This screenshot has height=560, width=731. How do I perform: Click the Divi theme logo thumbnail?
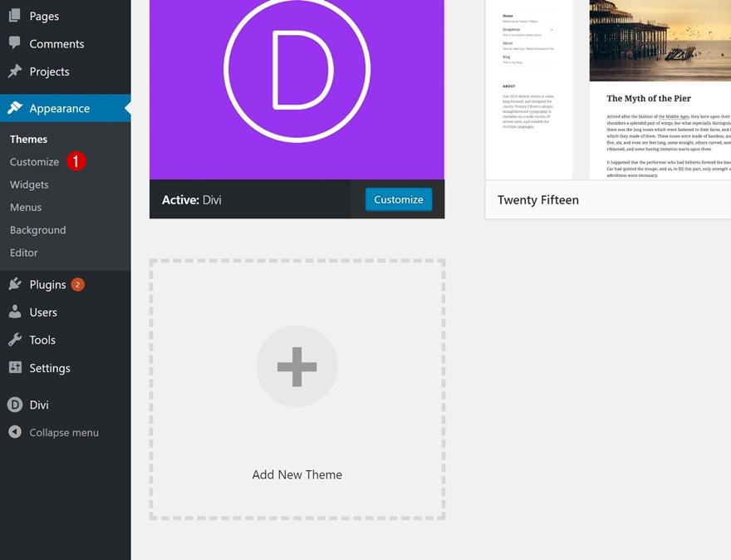click(297, 90)
